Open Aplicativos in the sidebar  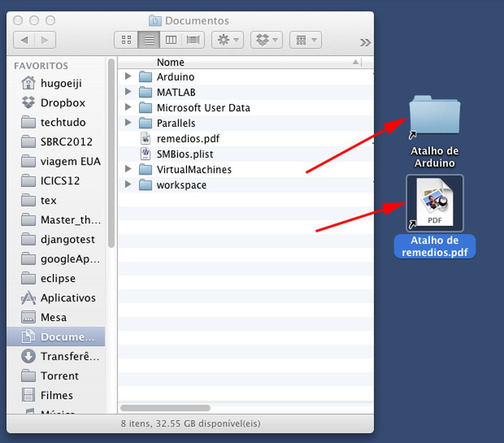point(56,298)
